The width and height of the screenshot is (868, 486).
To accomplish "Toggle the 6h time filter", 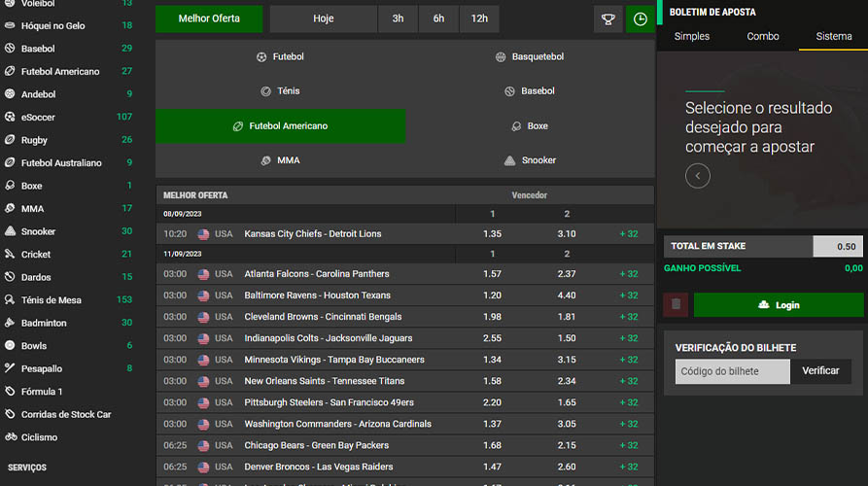I will coord(438,18).
